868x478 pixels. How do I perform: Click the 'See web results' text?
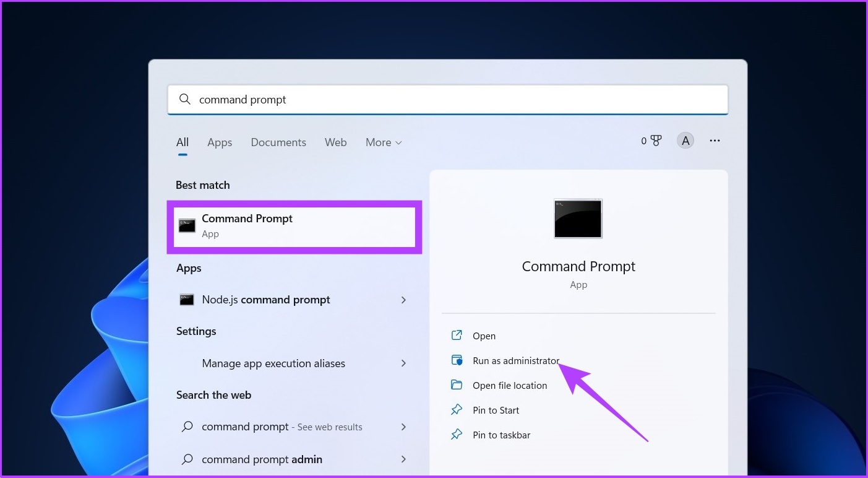coord(330,427)
